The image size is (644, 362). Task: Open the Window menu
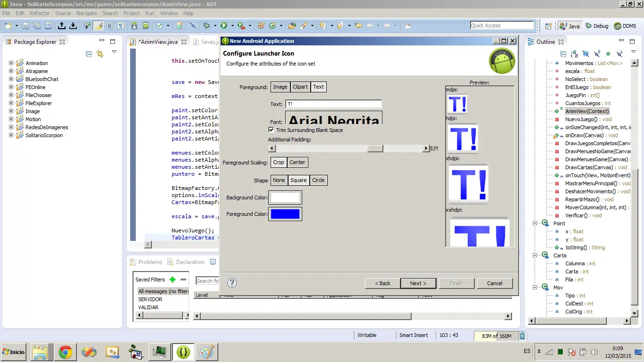169,13
